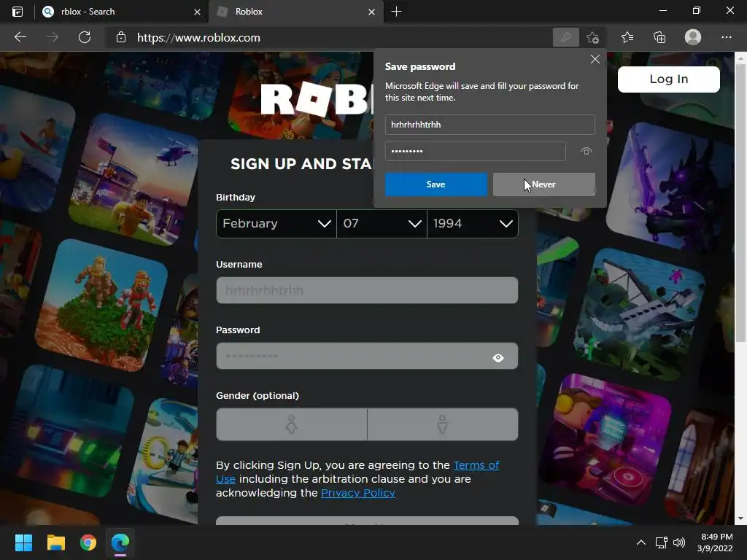
Task: Click the Roblox Username input field
Action: coord(367,290)
